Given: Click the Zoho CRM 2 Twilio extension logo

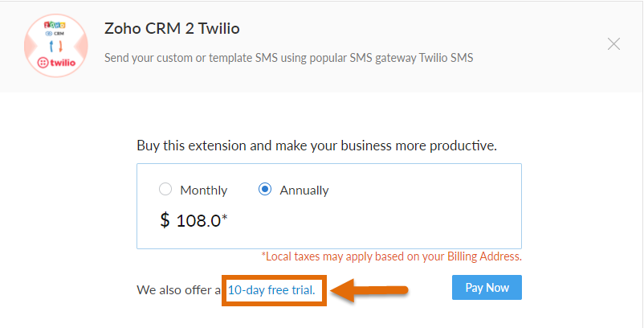Looking at the screenshot, I should [x=56, y=45].
